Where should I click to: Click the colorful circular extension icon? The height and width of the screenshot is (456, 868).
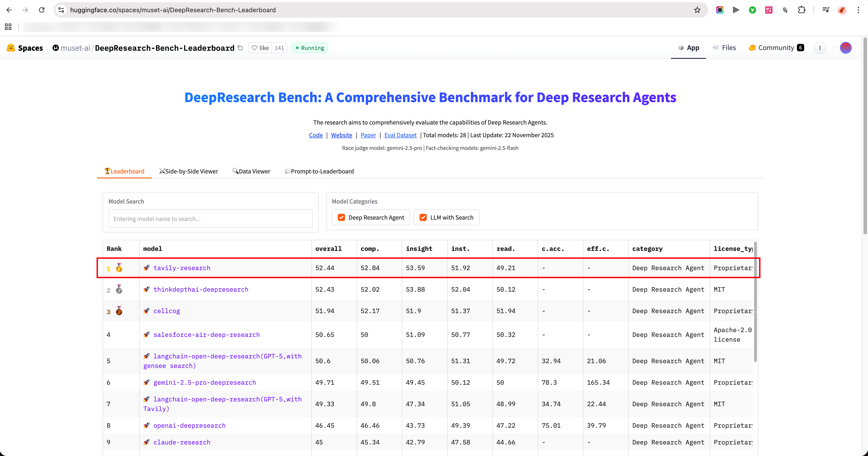(720, 10)
